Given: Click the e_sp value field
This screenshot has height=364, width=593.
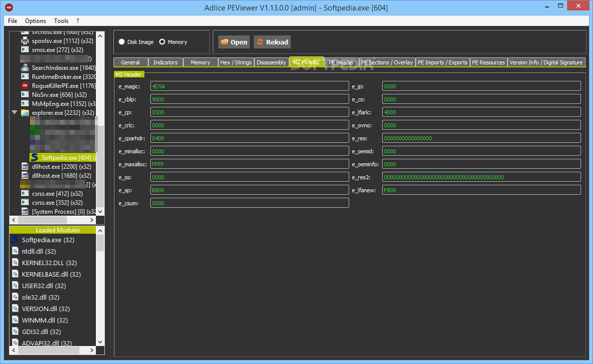Looking at the screenshot, I should [x=250, y=190].
